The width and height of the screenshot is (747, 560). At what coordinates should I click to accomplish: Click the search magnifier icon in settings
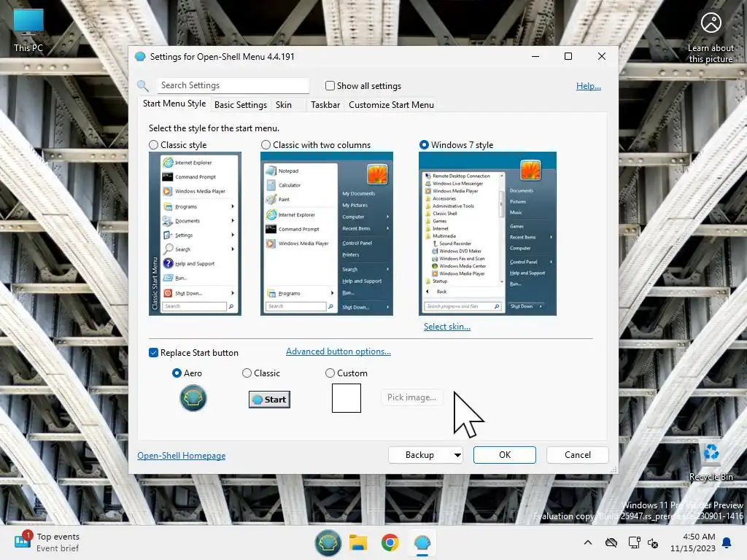click(x=143, y=86)
